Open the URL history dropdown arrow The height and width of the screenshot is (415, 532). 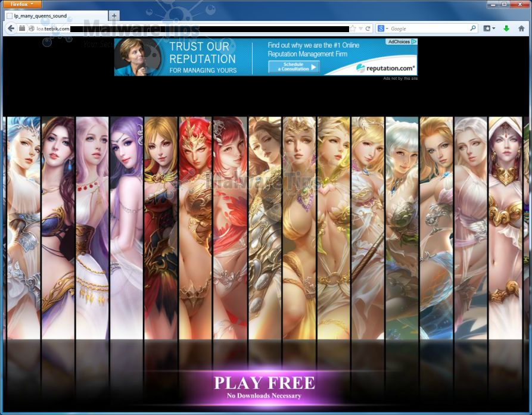pyautogui.click(x=360, y=29)
